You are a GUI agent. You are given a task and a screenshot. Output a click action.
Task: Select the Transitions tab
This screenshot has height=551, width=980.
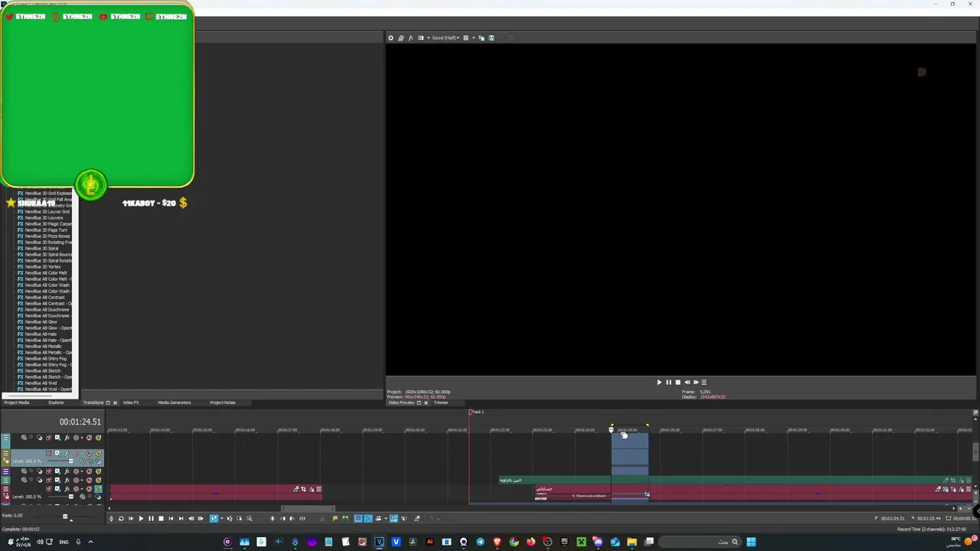point(93,403)
